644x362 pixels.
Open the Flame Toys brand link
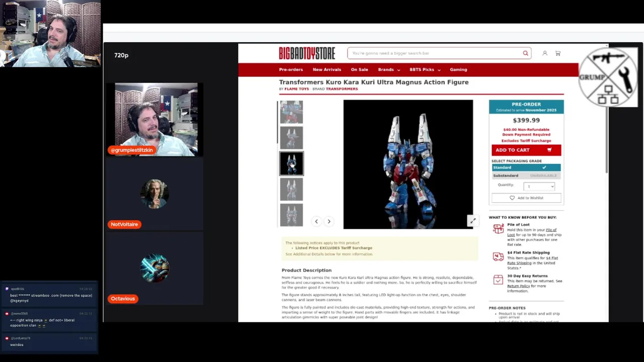click(x=297, y=89)
